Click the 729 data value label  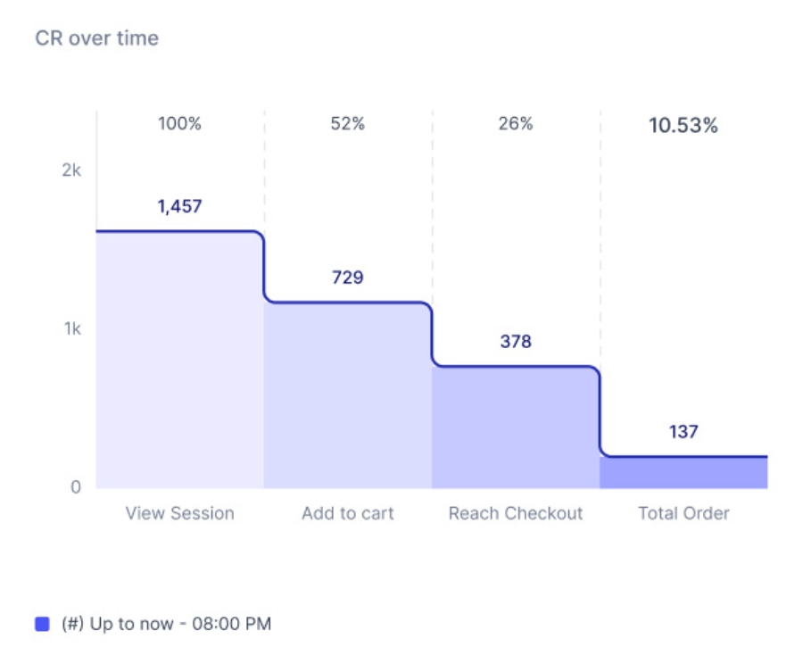tap(347, 278)
